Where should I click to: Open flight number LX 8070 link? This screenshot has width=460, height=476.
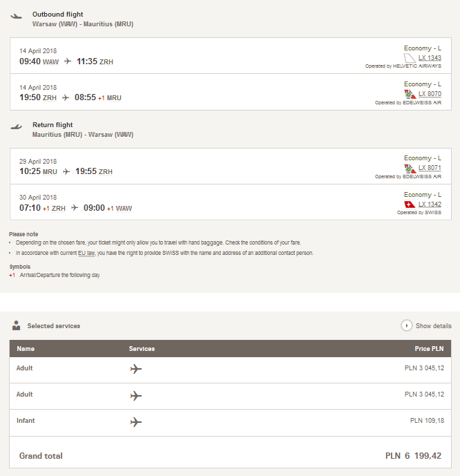(x=430, y=94)
